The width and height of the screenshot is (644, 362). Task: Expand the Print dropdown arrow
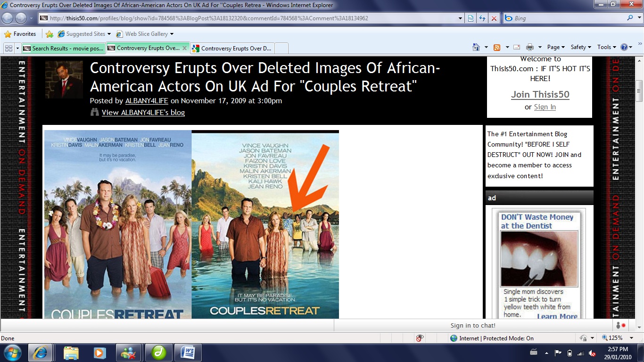tap(540, 47)
